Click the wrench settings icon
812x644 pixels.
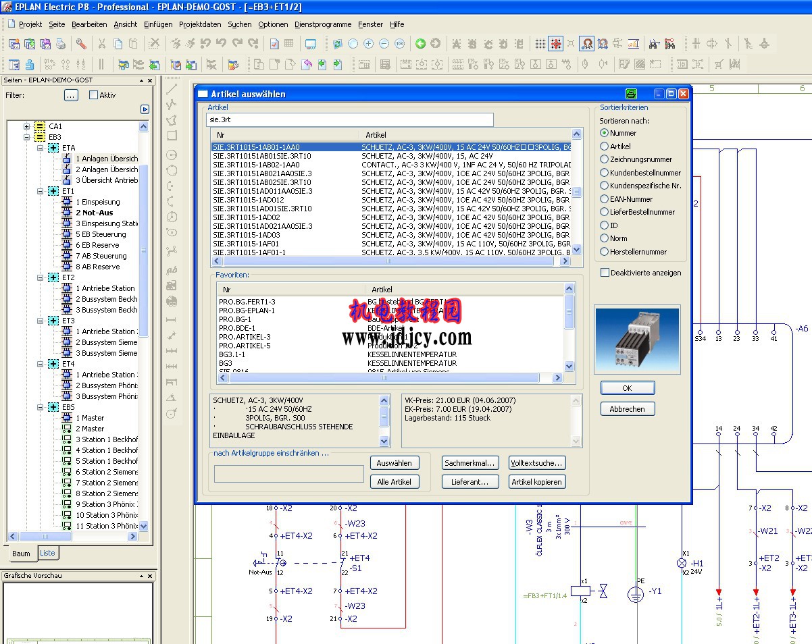(x=80, y=44)
